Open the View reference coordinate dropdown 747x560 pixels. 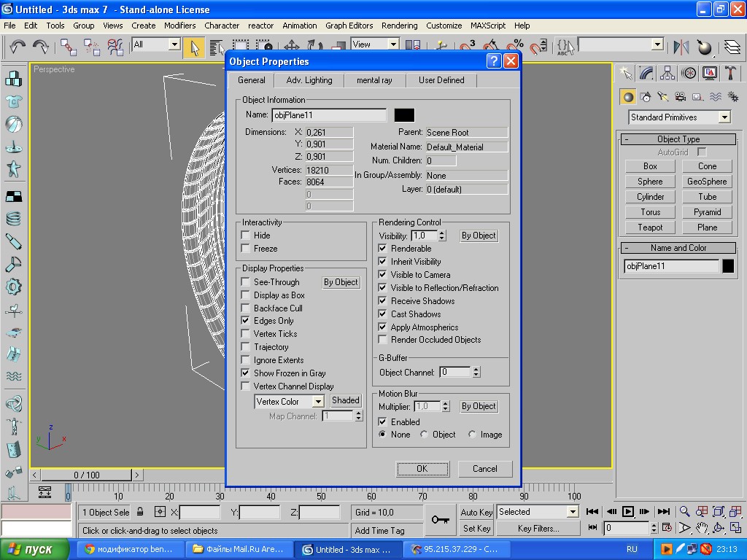click(393, 44)
